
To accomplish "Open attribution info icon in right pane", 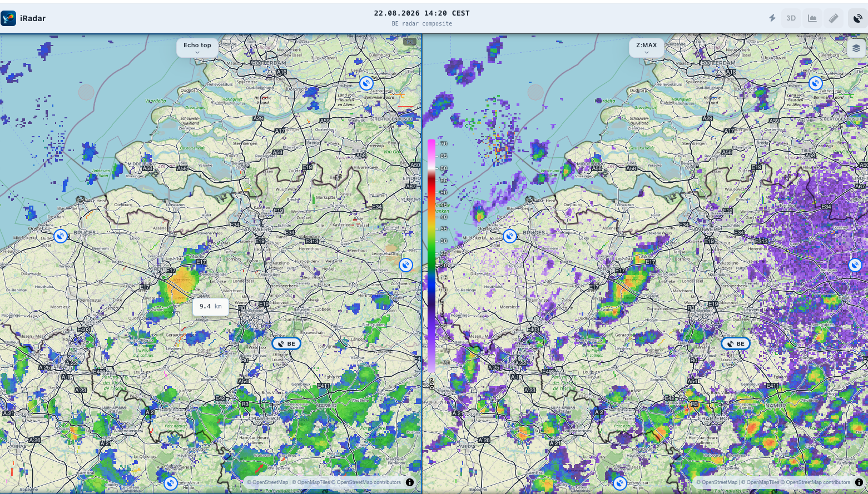I will (x=859, y=482).
